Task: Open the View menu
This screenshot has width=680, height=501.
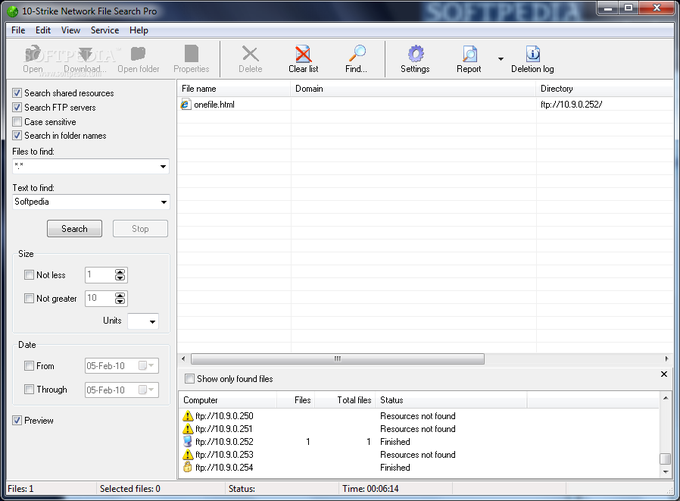Action: tap(71, 30)
